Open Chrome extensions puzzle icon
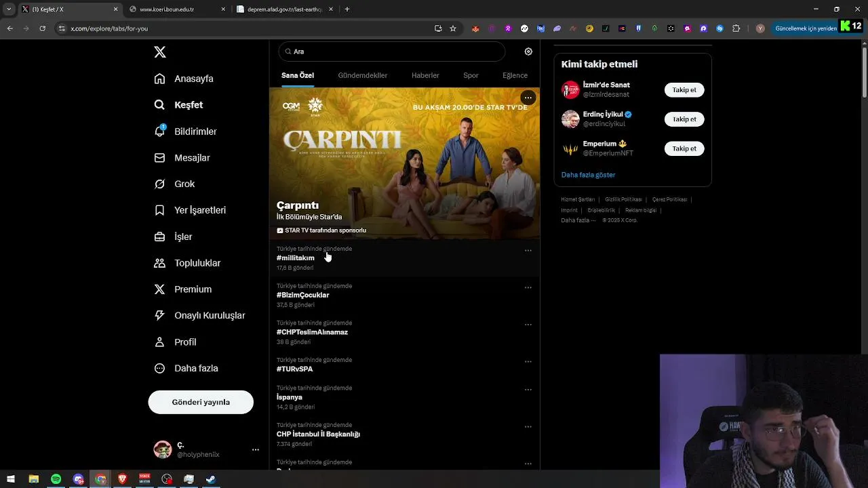 point(736,28)
